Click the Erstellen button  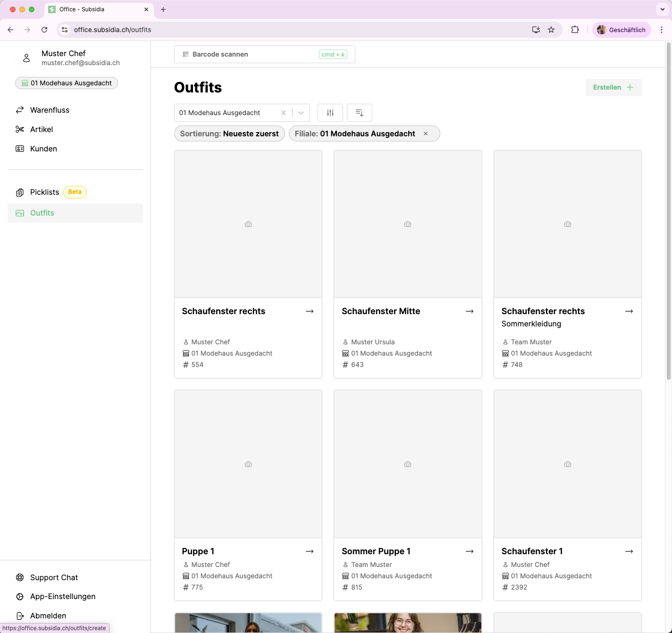(x=613, y=87)
